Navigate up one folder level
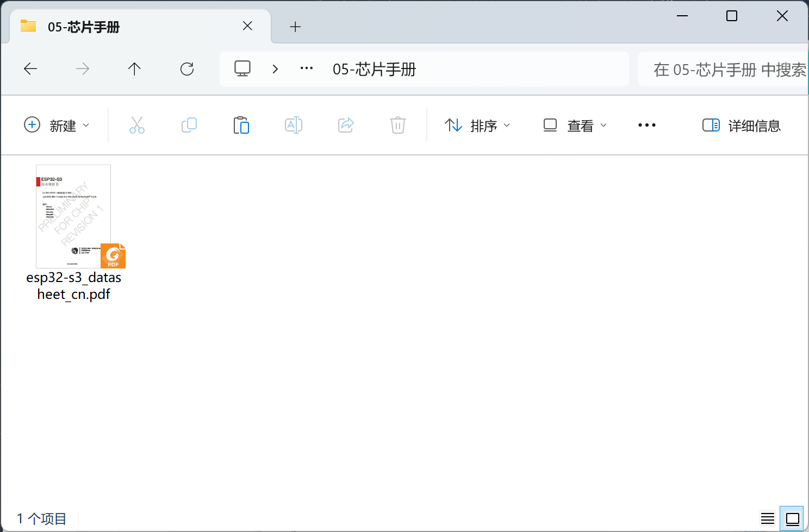The width and height of the screenshot is (809, 532). tap(134, 69)
